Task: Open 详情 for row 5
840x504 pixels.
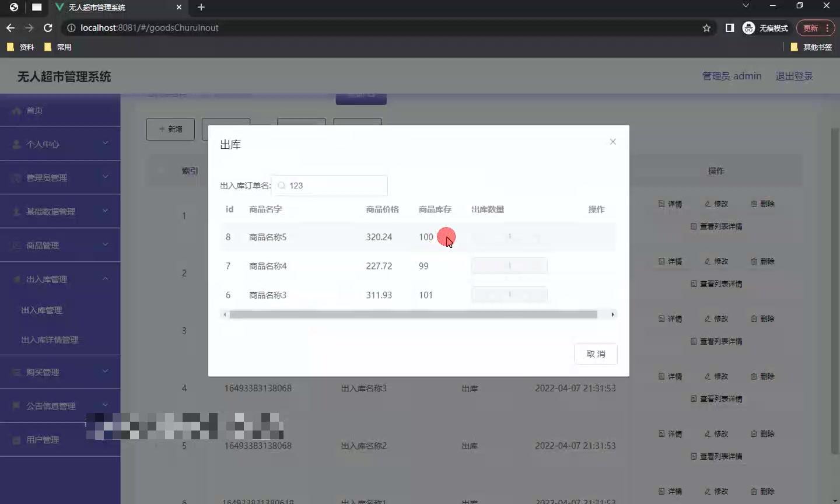Action: click(x=670, y=434)
